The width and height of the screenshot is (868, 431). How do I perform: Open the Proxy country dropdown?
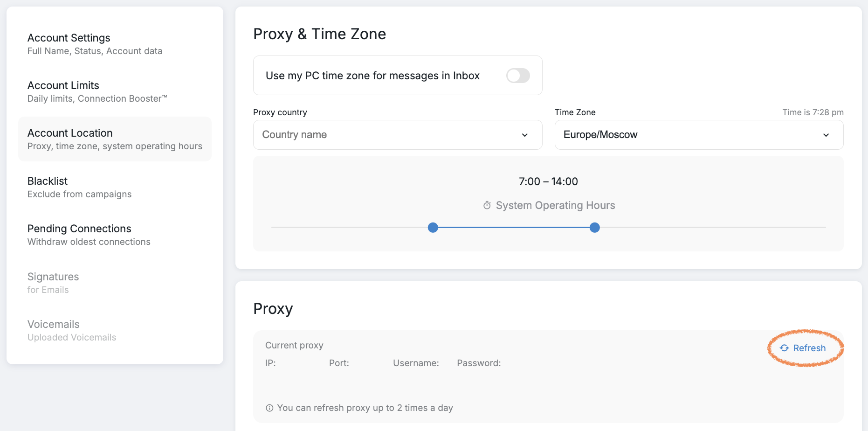click(x=397, y=135)
